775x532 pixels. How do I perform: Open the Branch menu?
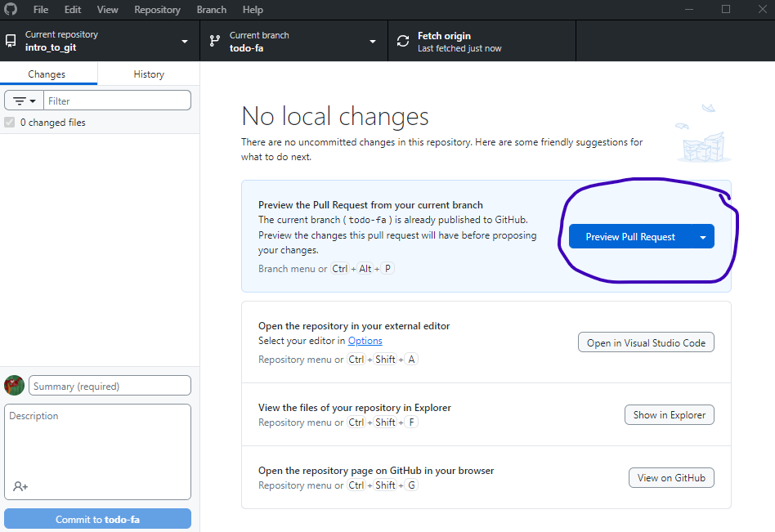[212, 10]
